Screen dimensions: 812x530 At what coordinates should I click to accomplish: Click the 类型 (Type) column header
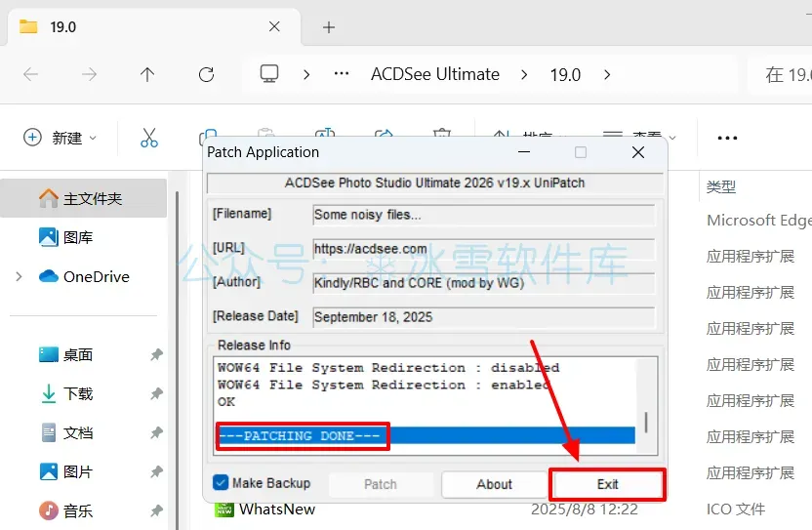click(x=721, y=186)
